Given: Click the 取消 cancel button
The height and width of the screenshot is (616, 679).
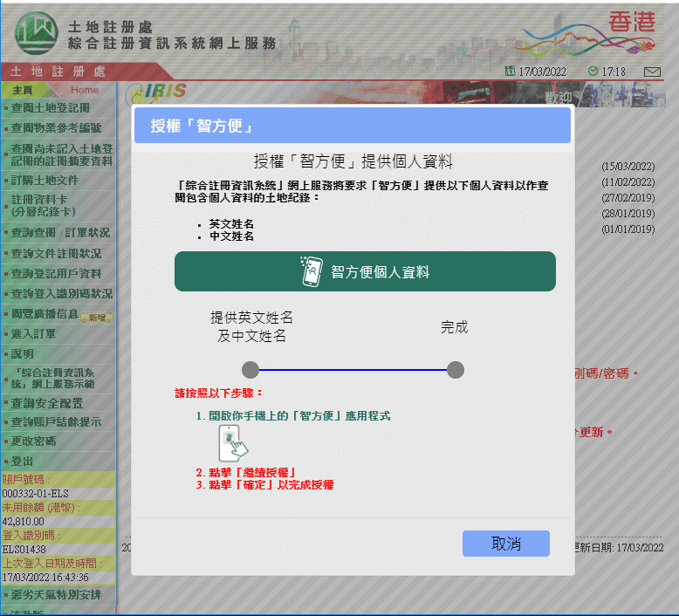Looking at the screenshot, I should pyautogui.click(x=506, y=544).
